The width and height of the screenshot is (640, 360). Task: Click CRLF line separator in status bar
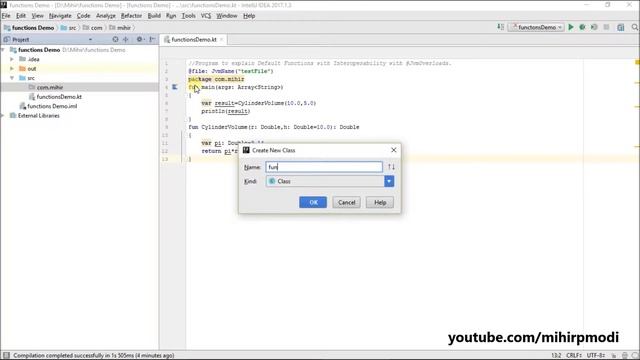574,356
